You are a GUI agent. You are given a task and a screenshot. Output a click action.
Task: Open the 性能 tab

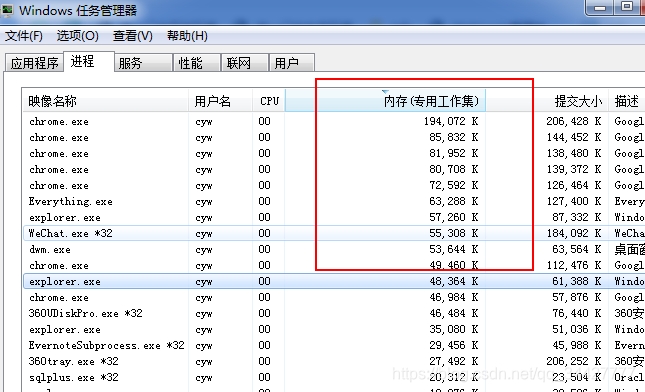(197, 63)
